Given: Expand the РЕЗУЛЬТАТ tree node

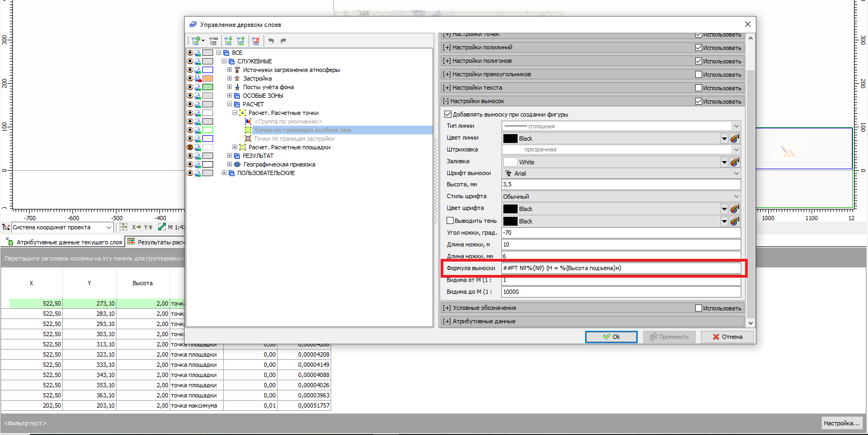Looking at the screenshot, I should [229, 156].
